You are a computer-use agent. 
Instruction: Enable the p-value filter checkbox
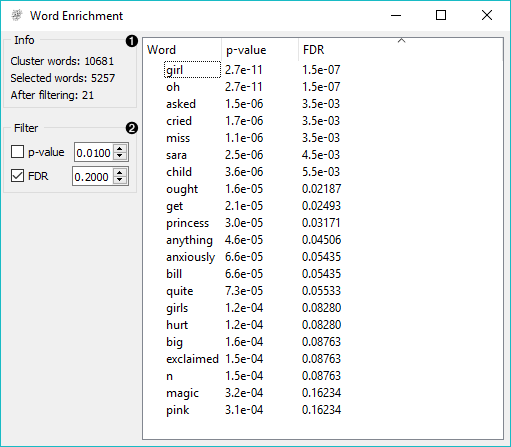tap(17, 152)
